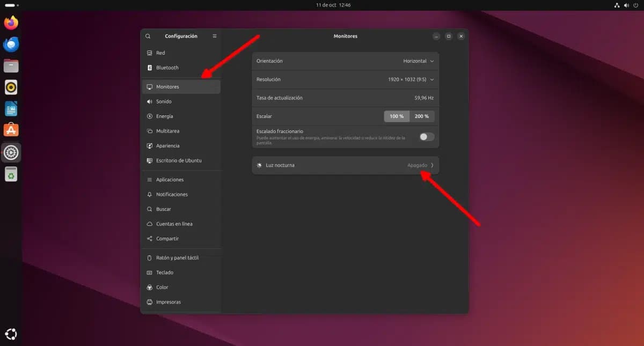
Task: Click the search icon in Configuración header
Action: pos(148,36)
